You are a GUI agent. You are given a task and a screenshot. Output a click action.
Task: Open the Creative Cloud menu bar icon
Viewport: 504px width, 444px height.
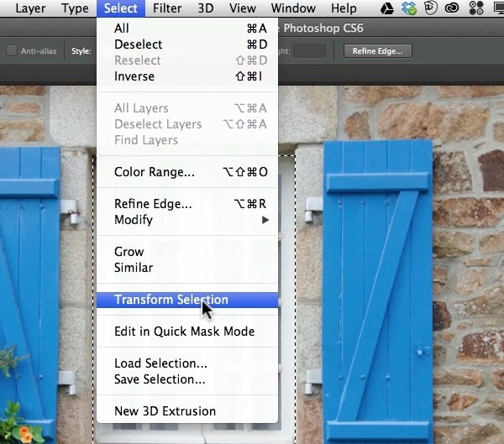[452, 8]
